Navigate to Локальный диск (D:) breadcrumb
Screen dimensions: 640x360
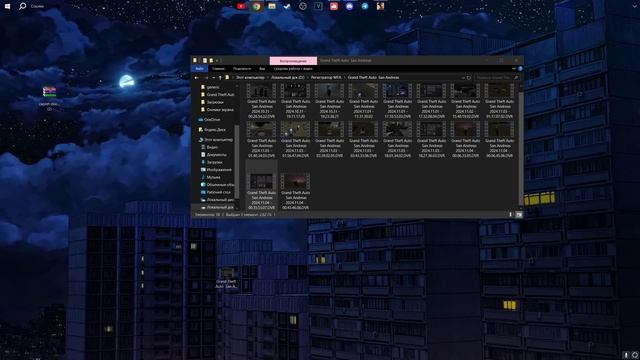tap(288, 78)
